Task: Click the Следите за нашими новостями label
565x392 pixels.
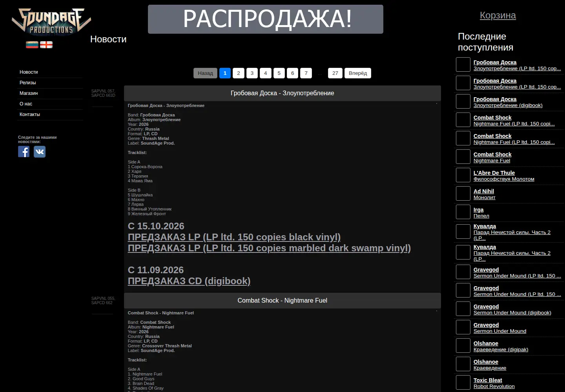Action: pyautogui.click(x=37, y=140)
